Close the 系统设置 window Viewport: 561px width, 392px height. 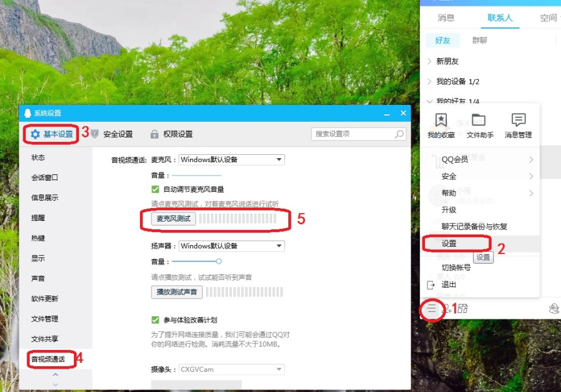[x=403, y=113]
